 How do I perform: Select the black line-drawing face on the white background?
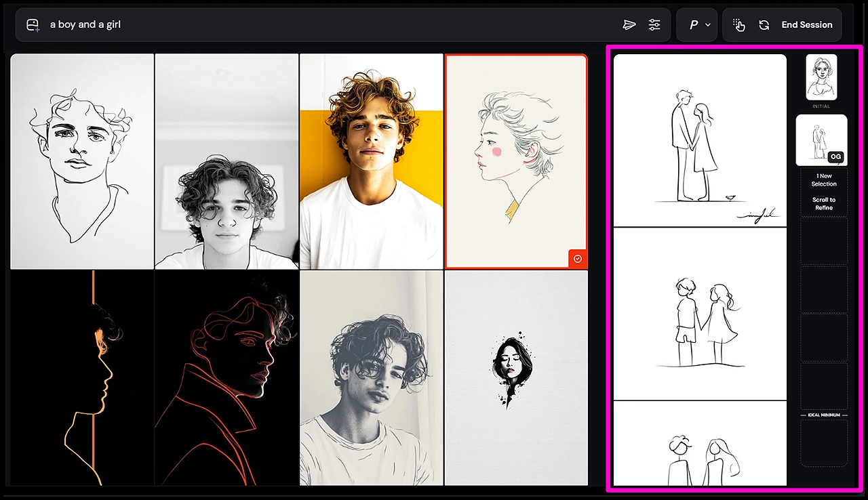83,161
